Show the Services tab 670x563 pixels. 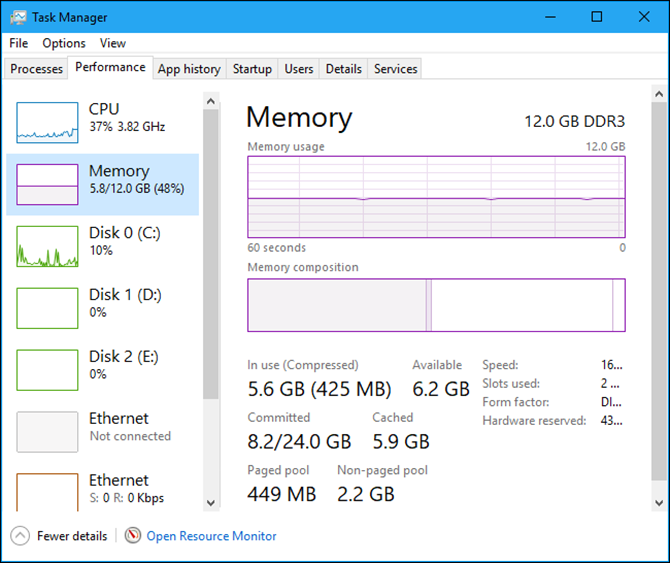coord(395,69)
